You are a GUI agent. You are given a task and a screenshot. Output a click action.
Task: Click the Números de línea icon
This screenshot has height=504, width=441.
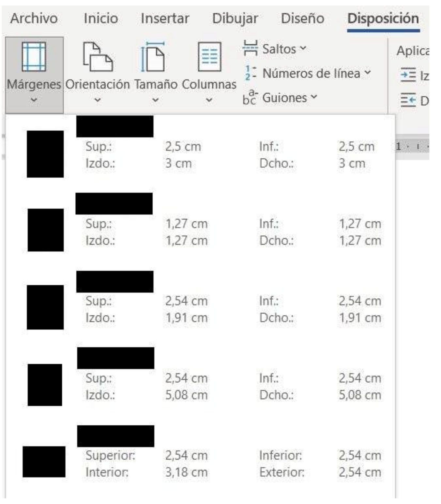coord(251,73)
